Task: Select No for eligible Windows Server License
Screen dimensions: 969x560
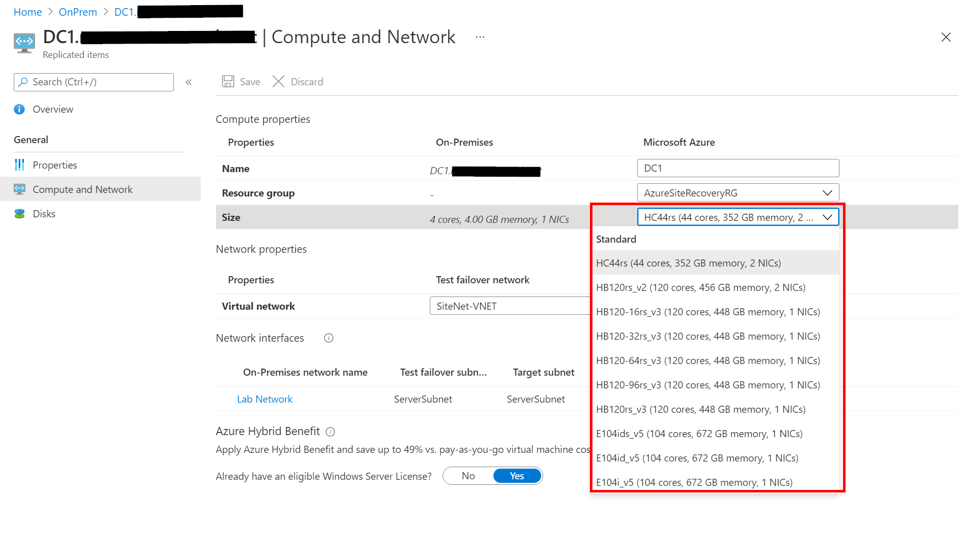Action: [468, 475]
